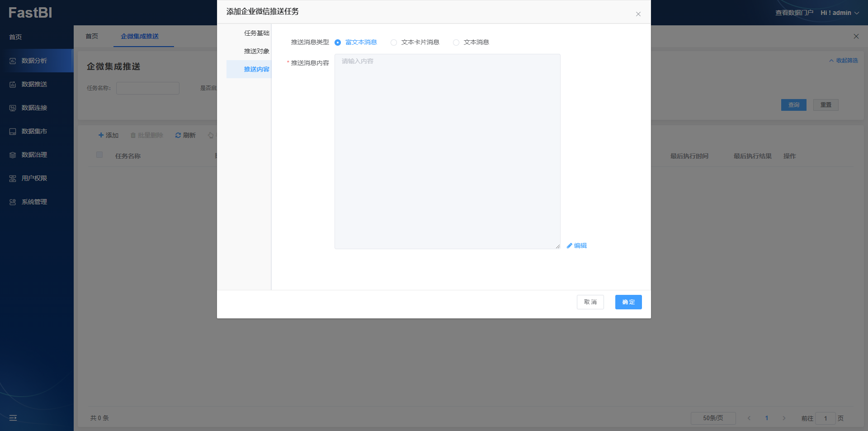
Task: Close the 添加企业微信推送任务 dialog with the X
Action: point(638,14)
